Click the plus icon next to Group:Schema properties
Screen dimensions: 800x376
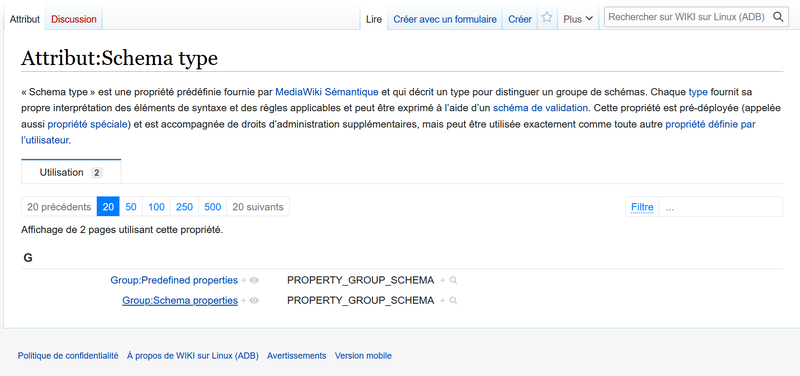244,300
